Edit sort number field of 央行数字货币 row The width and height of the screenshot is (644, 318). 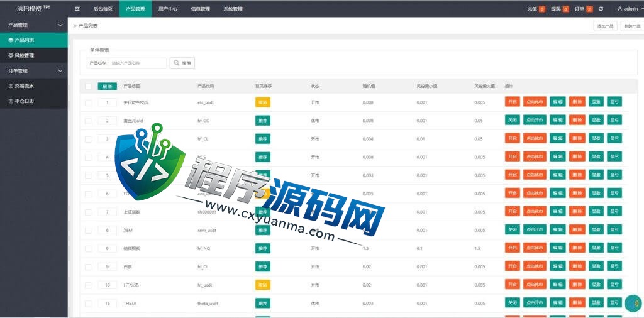pos(107,102)
